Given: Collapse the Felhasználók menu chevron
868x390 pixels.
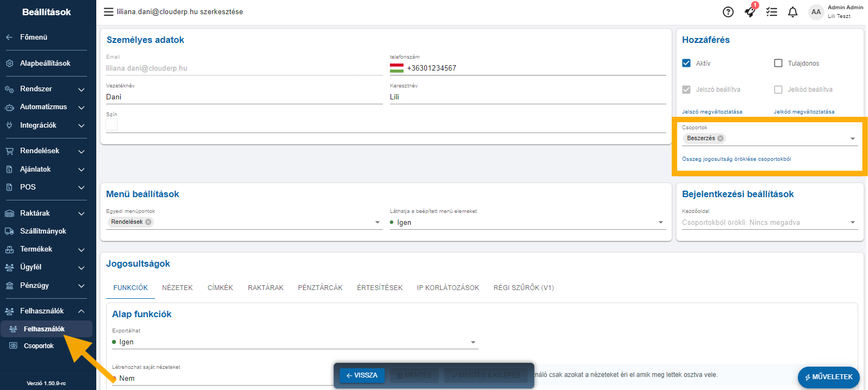Looking at the screenshot, I should click(82, 311).
